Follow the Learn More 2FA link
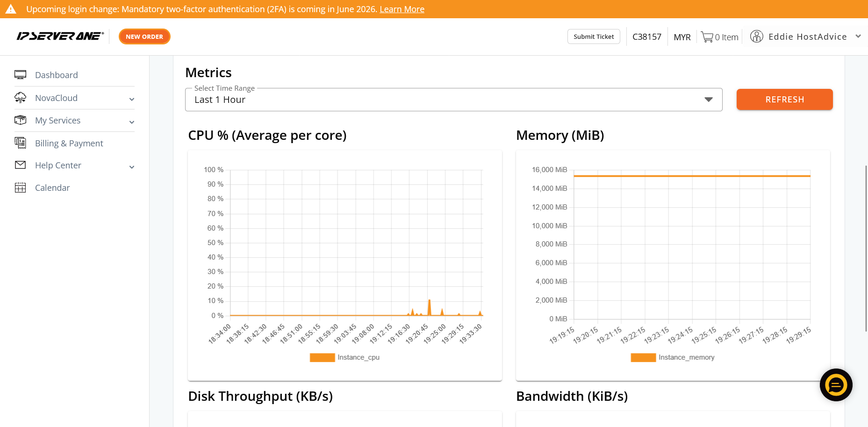 tap(402, 9)
